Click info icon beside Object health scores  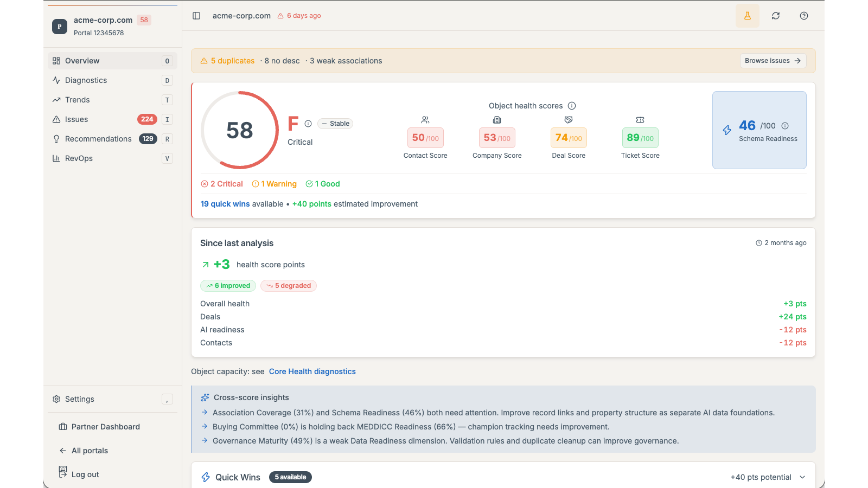(572, 106)
